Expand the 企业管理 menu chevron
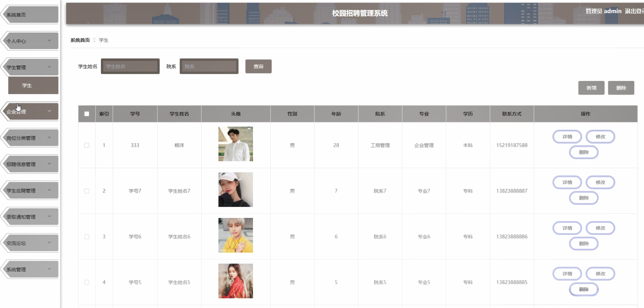This screenshot has height=308, width=644. pos(49,111)
